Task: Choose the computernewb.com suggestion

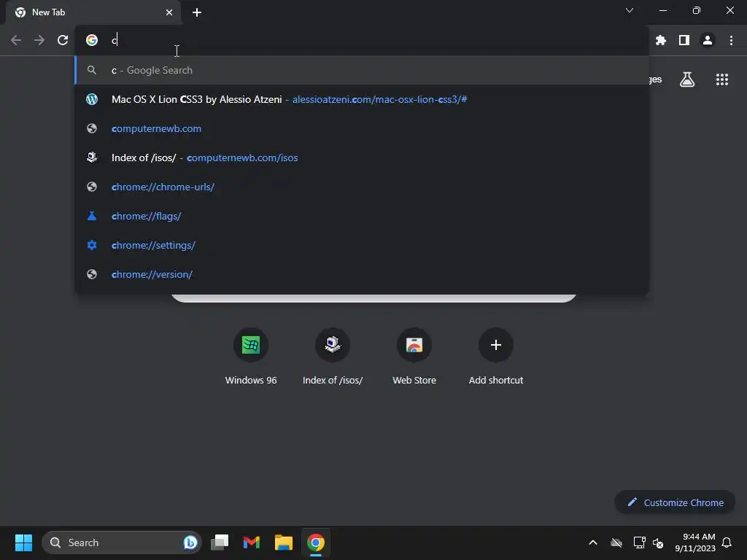Action: pyautogui.click(x=362, y=128)
